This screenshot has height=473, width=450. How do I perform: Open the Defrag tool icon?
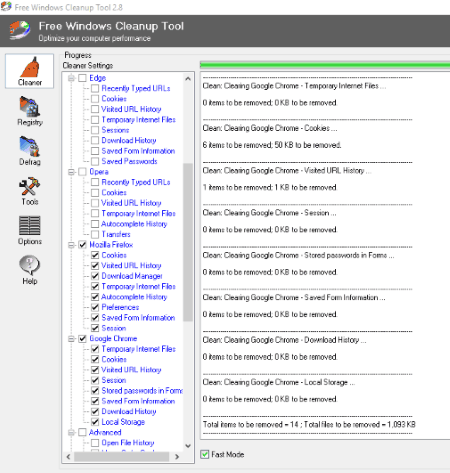(30, 151)
